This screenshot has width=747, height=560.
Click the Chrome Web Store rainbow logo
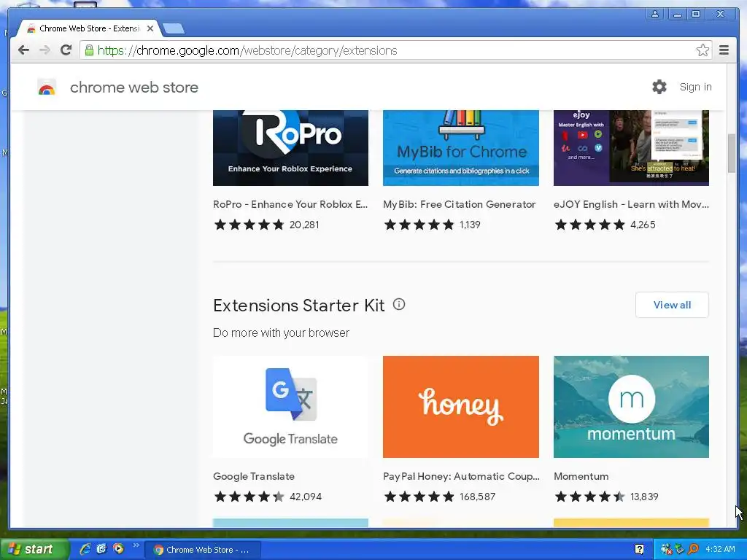[x=47, y=88]
